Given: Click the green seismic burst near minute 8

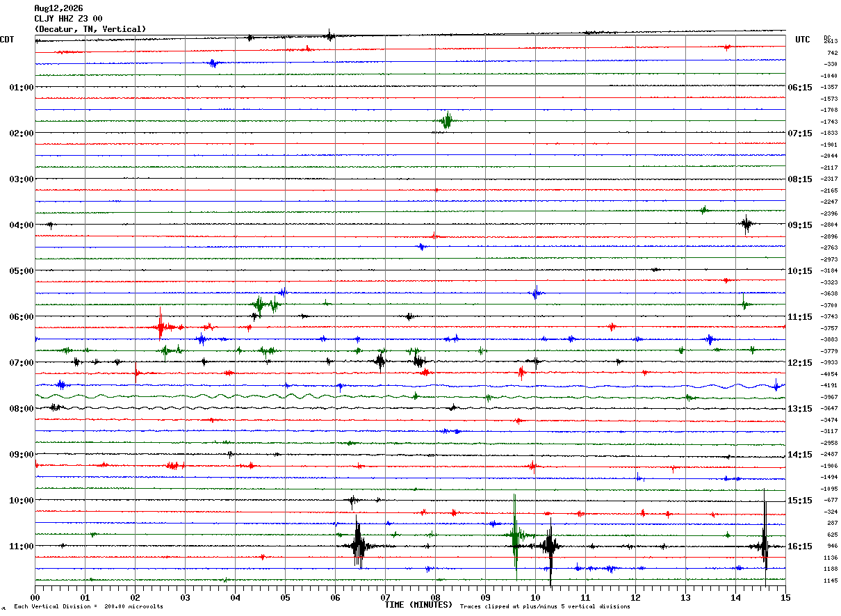Looking at the screenshot, I should click(x=446, y=121).
